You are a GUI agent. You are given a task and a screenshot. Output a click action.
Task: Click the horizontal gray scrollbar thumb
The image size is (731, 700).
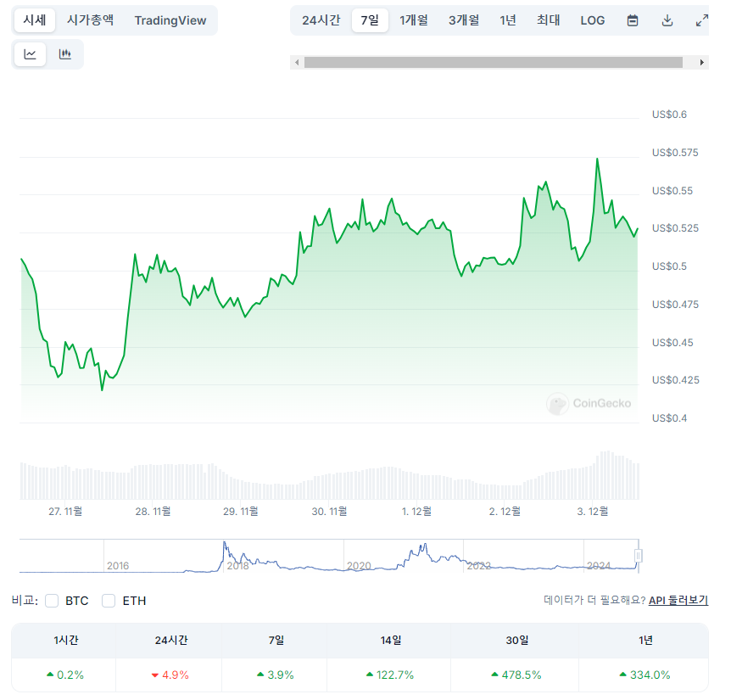tap(494, 63)
